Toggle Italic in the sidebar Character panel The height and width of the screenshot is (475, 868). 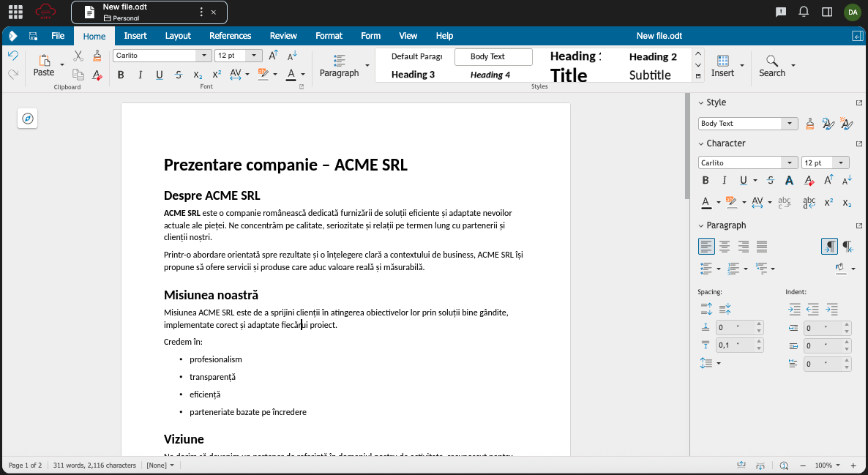(725, 181)
